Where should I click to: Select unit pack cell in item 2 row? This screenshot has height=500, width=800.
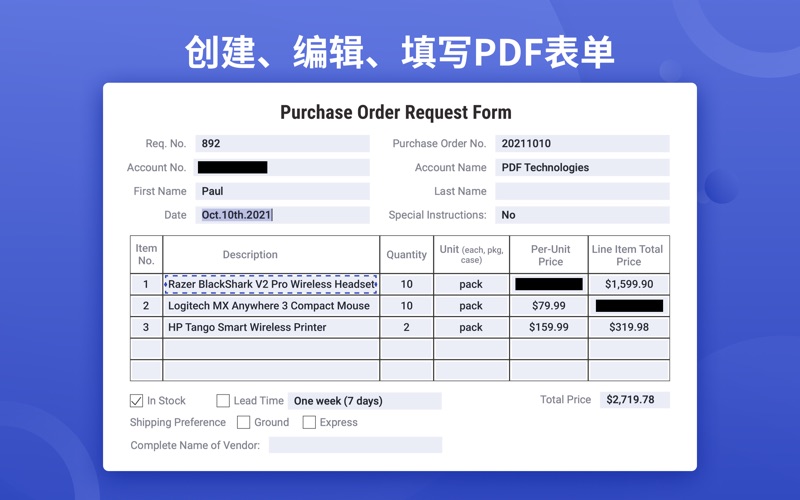click(471, 306)
